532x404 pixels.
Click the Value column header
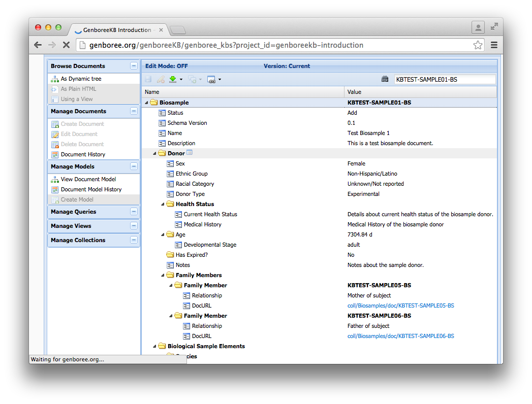(x=421, y=92)
